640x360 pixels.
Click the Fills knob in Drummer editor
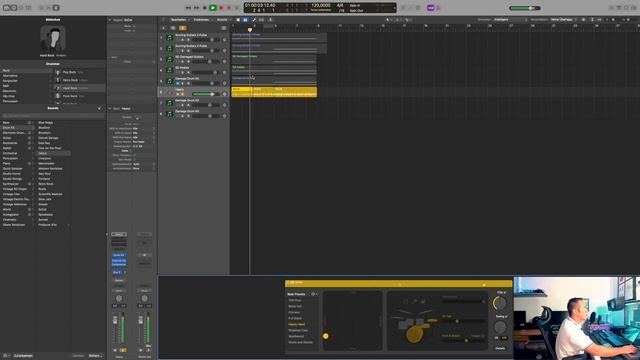click(500, 303)
